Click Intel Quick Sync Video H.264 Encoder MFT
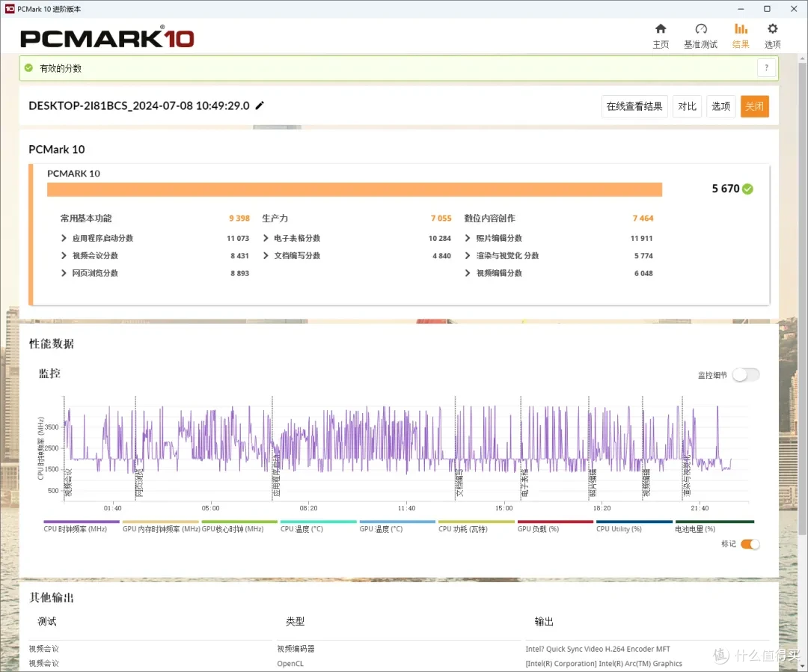 pyautogui.click(x=598, y=649)
